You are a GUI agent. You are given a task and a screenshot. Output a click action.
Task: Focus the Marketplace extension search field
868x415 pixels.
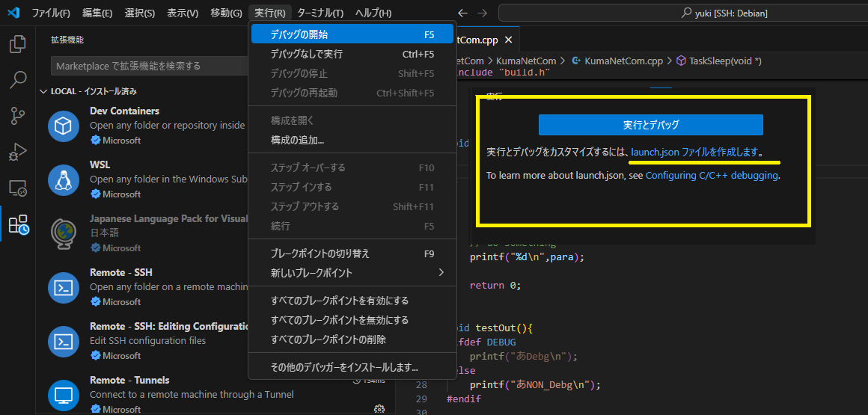click(150, 66)
